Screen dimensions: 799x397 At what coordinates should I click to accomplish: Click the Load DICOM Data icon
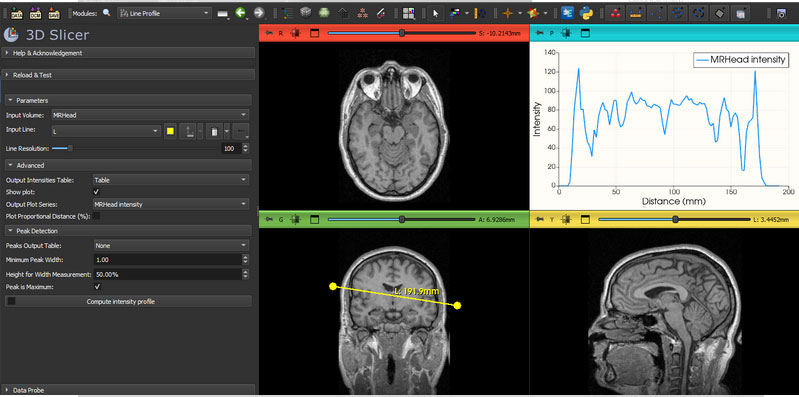pos(35,14)
